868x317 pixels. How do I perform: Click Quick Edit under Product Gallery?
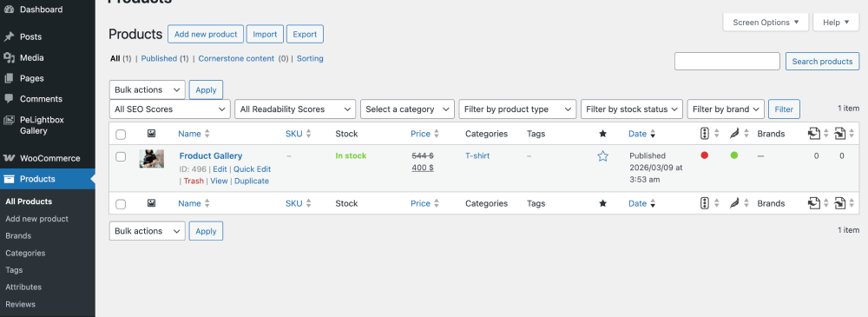252,169
